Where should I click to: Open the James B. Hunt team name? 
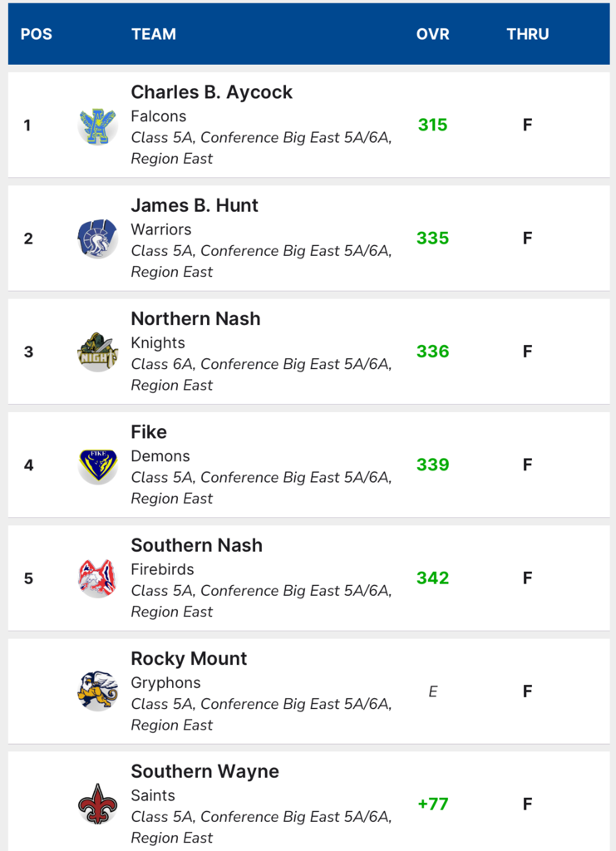195,205
